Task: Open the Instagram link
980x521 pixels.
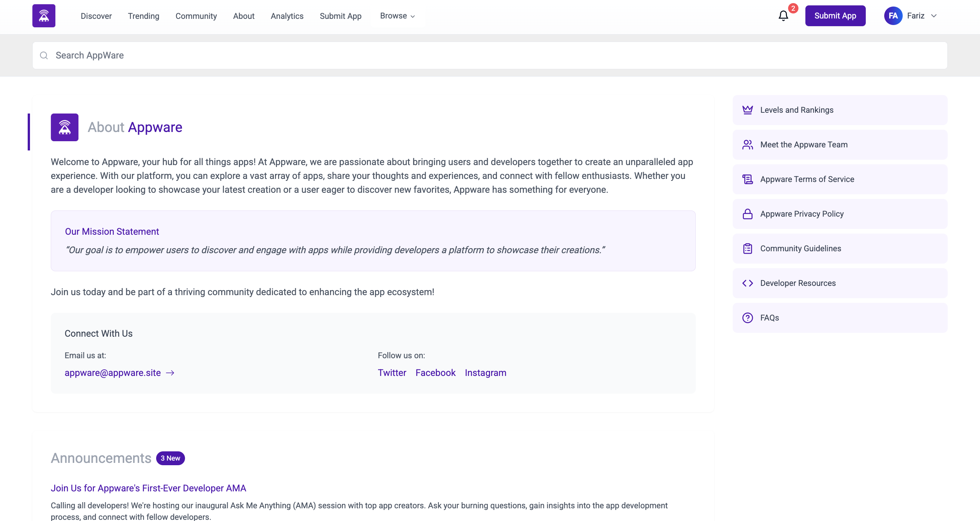Action: 485,373
